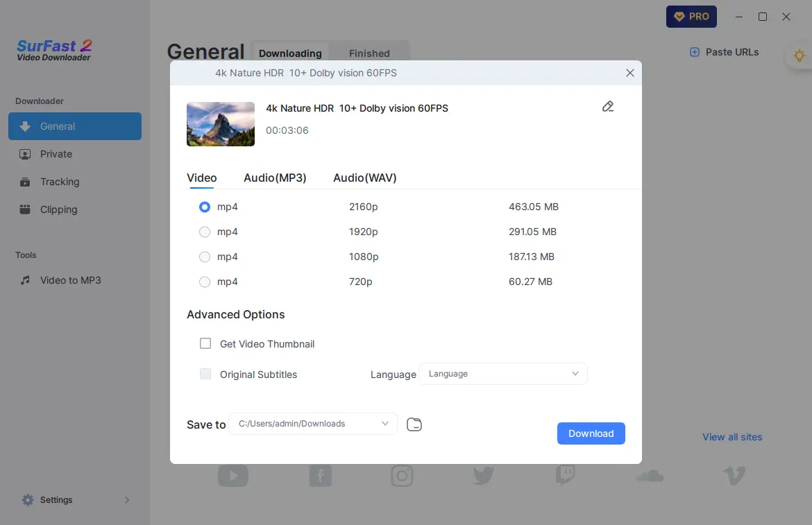Select the mp4 1920p radio button
Image resolution: width=812 pixels, height=525 pixels.
click(x=205, y=232)
